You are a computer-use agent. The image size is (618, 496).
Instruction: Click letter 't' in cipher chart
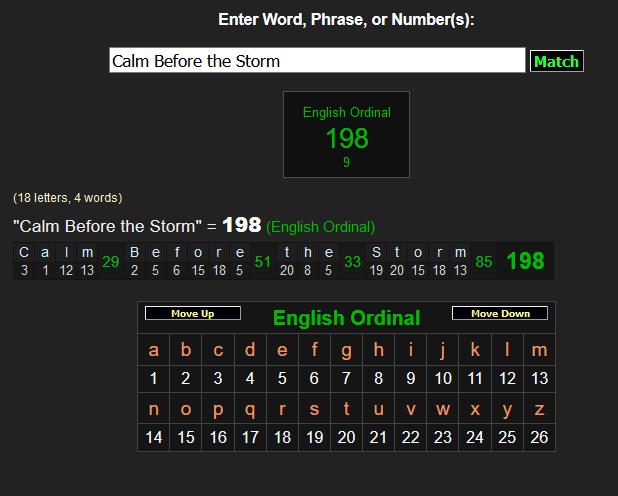(346, 408)
